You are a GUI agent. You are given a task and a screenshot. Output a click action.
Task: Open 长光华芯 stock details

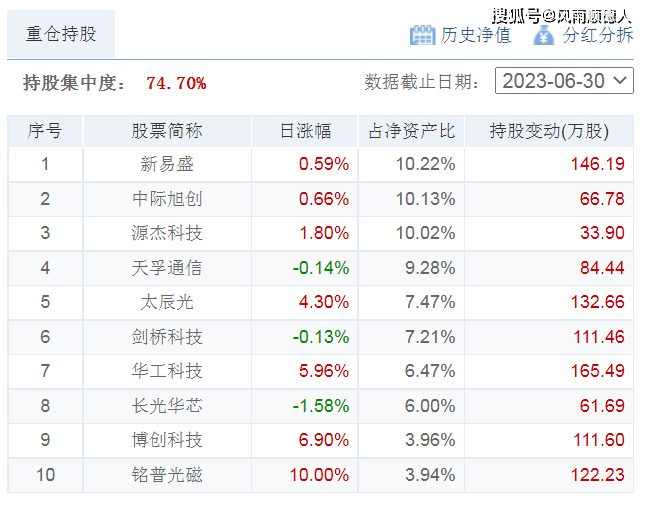point(167,406)
